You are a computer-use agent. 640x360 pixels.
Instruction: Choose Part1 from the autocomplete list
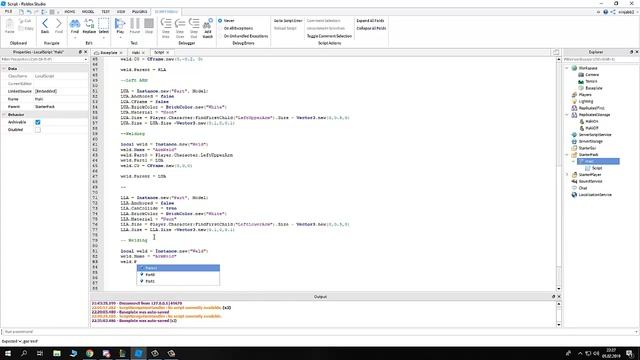(x=178, y=281)
